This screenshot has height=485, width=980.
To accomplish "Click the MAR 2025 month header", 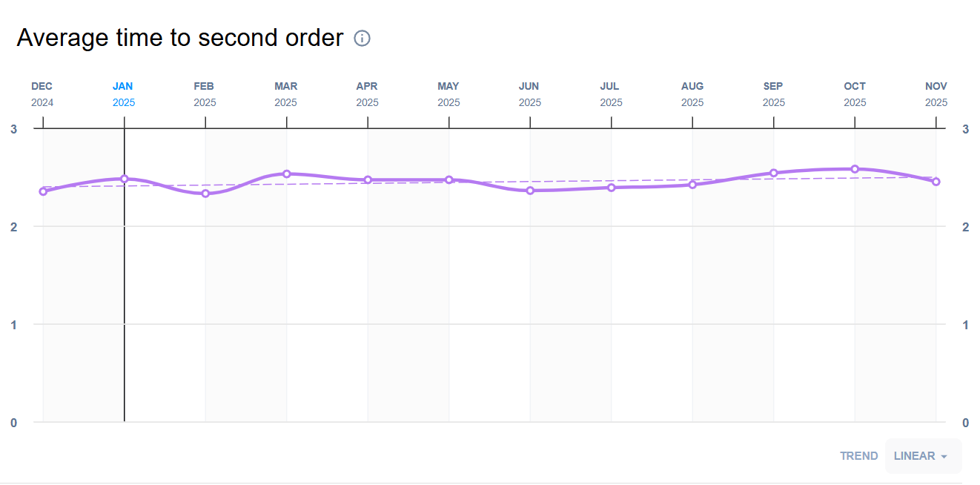I will coord(286,94).
